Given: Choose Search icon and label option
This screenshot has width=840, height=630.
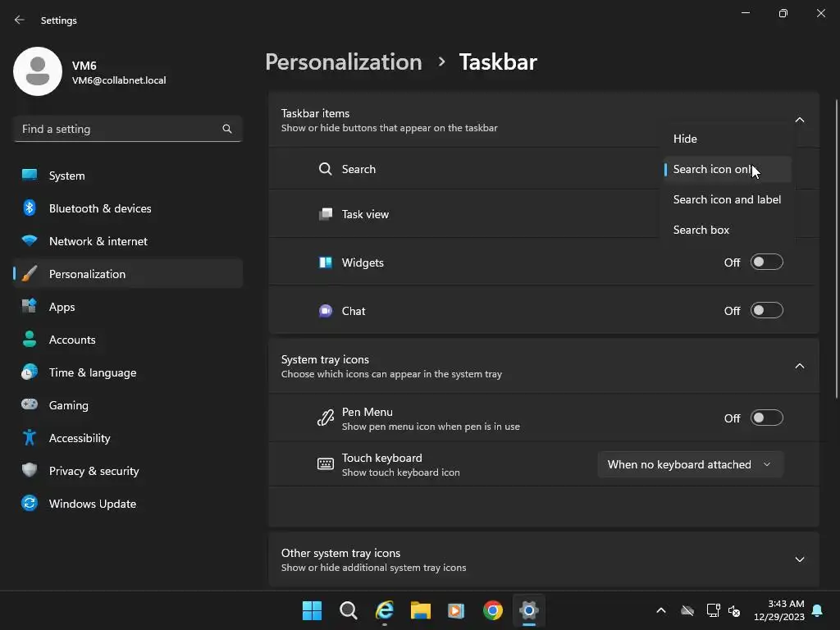Looking at the screenshot, I should pos(728,199).
